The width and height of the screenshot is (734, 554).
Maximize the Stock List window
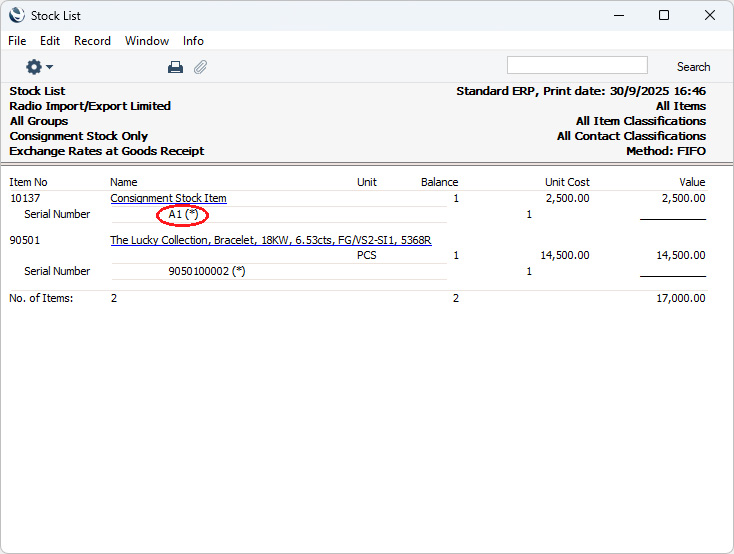(664, 15)
